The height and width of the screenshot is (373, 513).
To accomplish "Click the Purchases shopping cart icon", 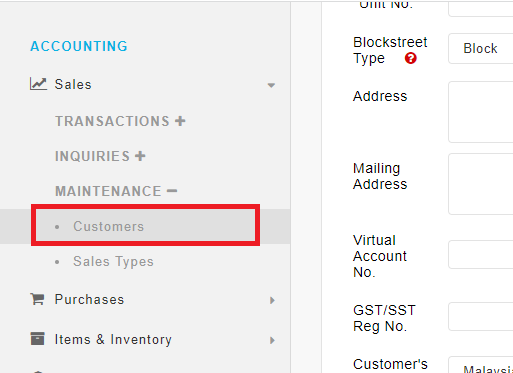I will pyautogui.click(x=37, y=299).
